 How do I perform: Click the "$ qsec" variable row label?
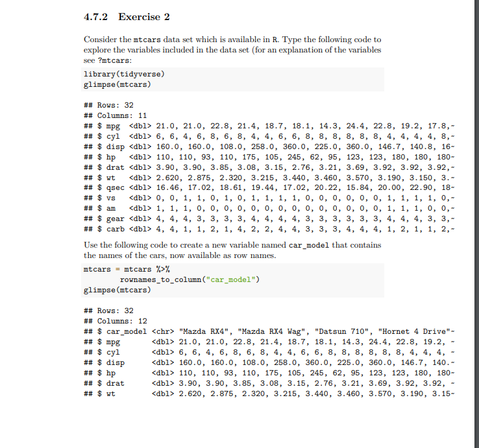pyautogui.click(x=111, y=187)
